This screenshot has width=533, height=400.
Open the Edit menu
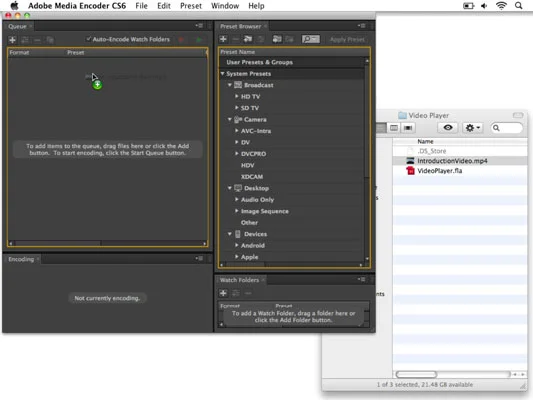tap(164, 6)
